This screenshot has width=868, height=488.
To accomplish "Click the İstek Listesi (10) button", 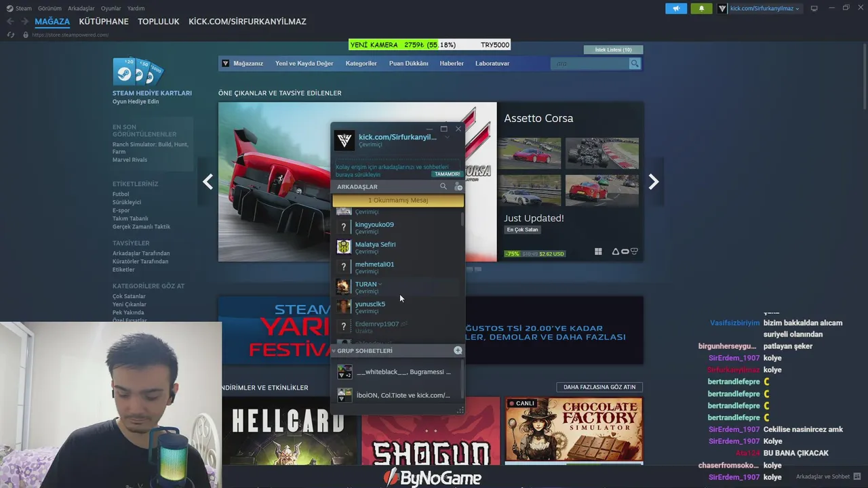I will (x=614, y=49).
